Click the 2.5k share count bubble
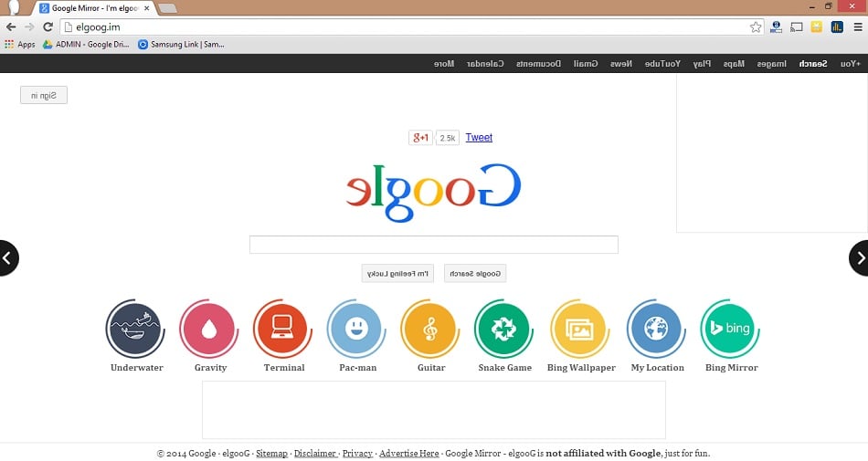The image size is (868, 461). coord(448,138)
